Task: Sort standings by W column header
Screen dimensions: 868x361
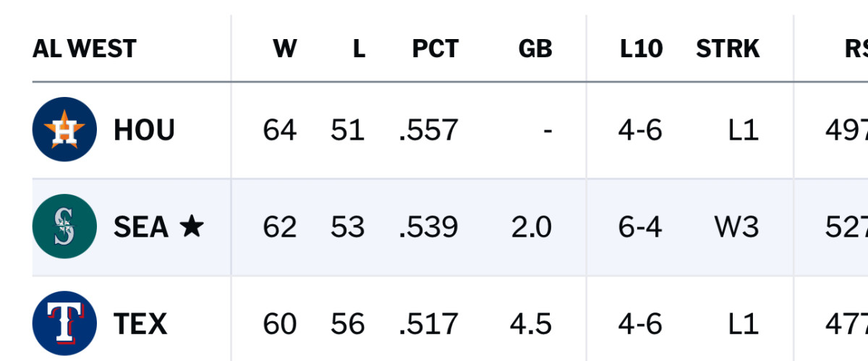Action: pos(285,48)
